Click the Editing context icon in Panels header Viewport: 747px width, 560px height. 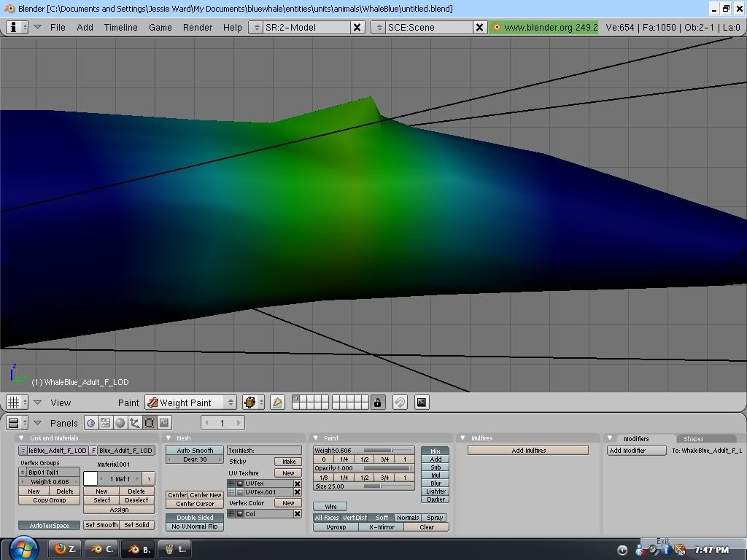point(150,423)
